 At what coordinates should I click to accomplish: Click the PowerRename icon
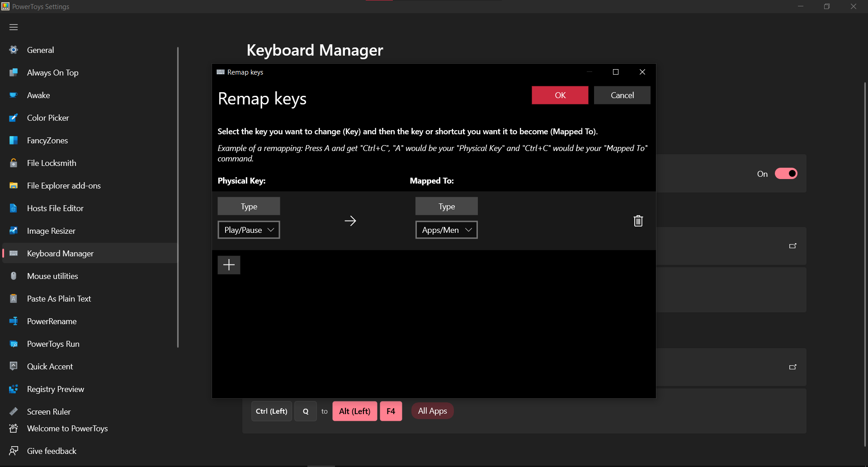14,321
